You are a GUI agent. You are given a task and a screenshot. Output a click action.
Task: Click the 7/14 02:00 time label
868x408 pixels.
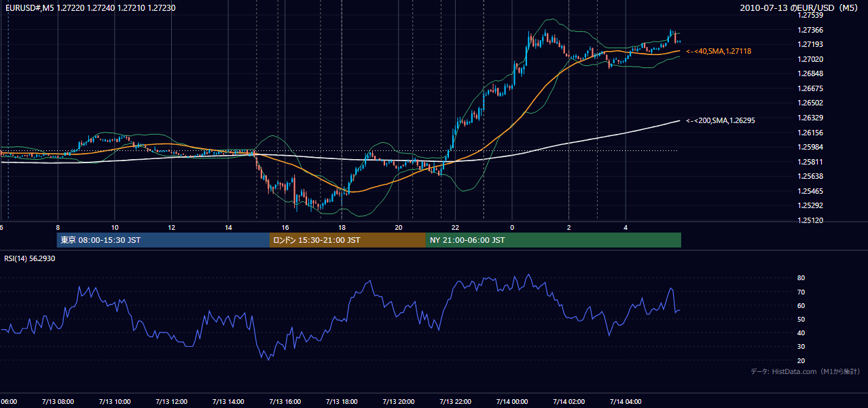coord(569,402)
